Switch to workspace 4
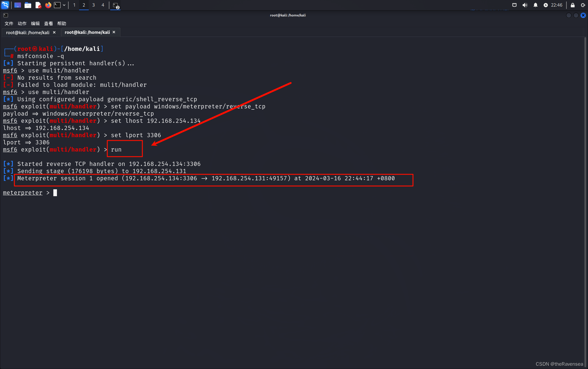Screen dimensions: 588x369 pos(103,5)
